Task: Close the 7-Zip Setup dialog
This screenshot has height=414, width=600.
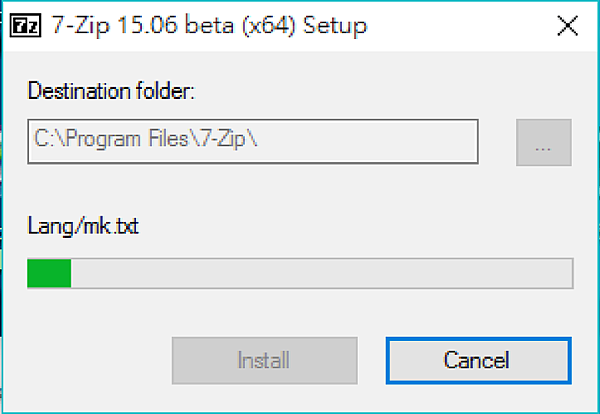Action: (567, 26)
